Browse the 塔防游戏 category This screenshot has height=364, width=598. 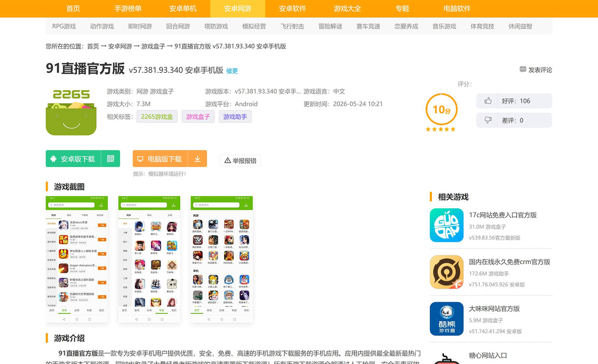[216, 26]
